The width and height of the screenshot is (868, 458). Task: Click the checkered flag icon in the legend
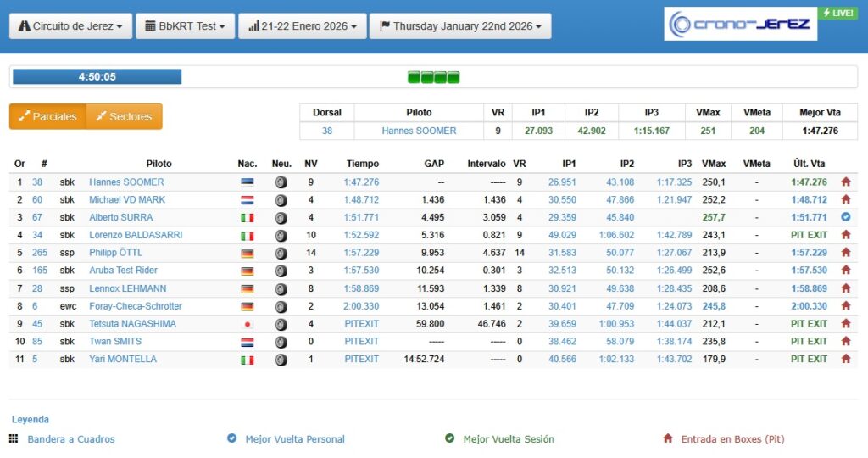click(14, 439)
